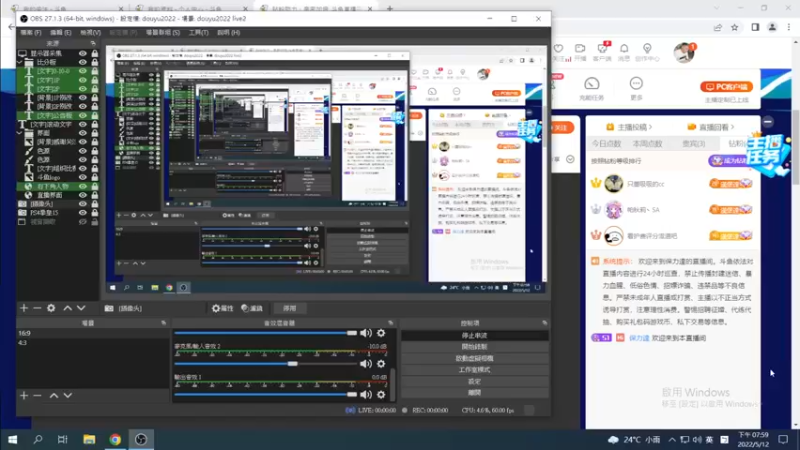Screen dimensions: 800x450
Task: Open 場景群組 (S) menu
Action: 163,33
